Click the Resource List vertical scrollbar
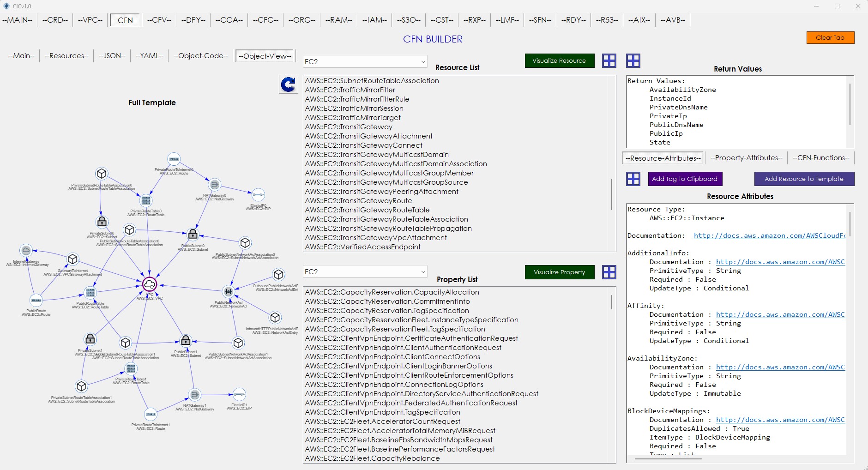Screen dimensions: 868x470 (612, 194)
